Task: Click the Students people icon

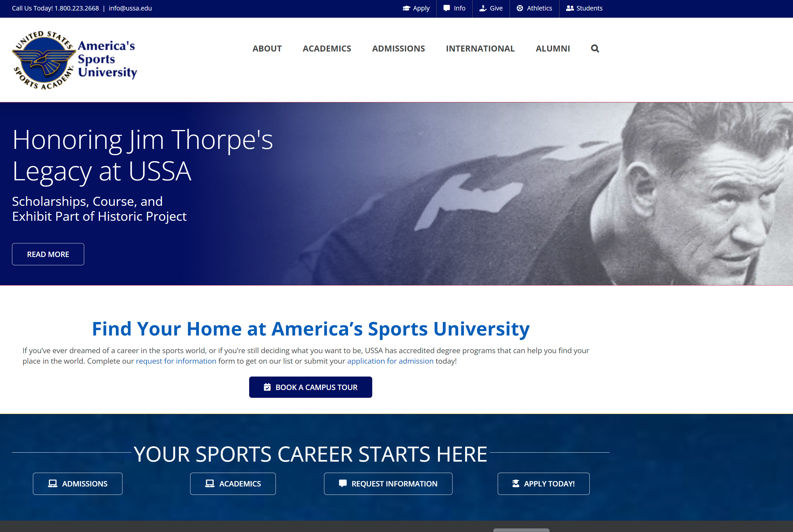Action: click(x=570, y=8)
